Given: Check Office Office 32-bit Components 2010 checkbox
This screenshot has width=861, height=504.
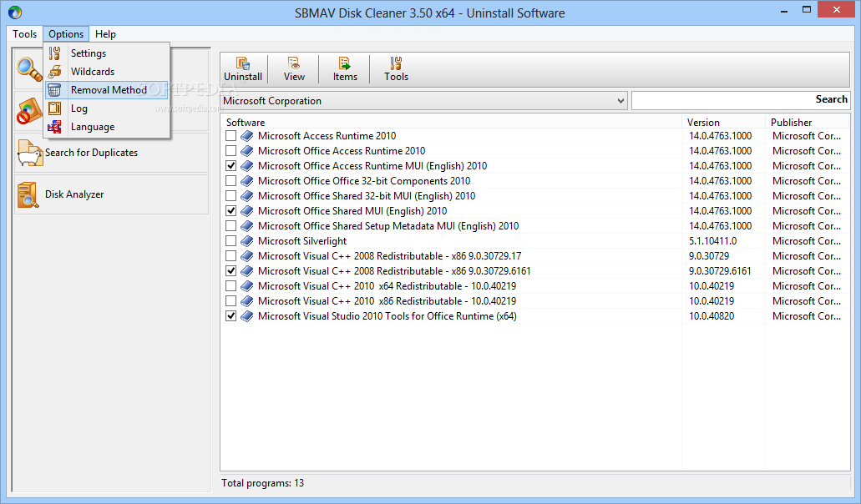Looking at the screenshot, I should (x=230, y=181).
